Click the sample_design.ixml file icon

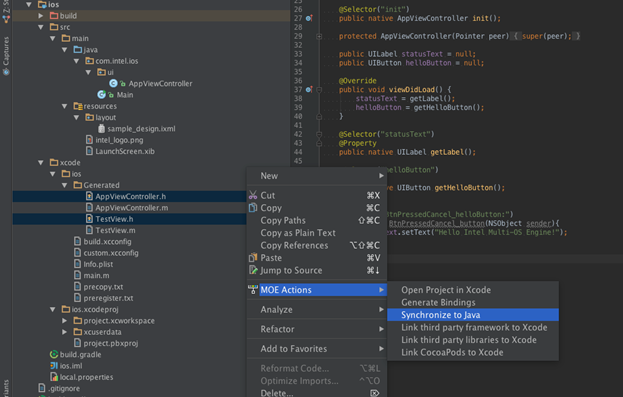pos(101,128)
